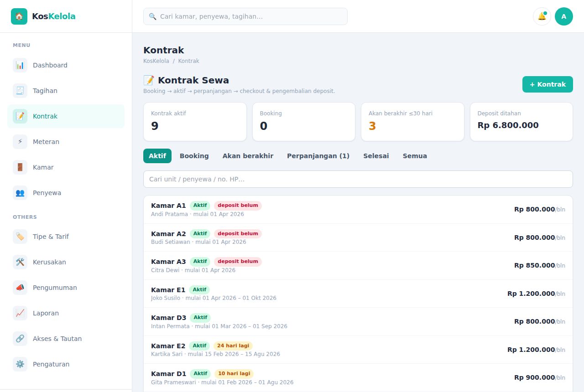Select Meteran in the sidebar
The height and width of the screenshot is (392, 584).
pos(66,142)
